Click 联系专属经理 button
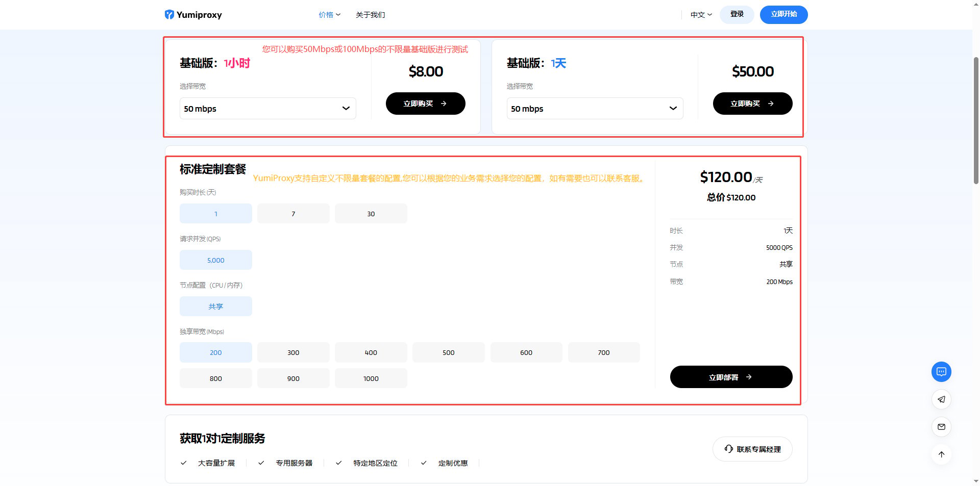This screenshot has width=980, height=486. point(752,449)
